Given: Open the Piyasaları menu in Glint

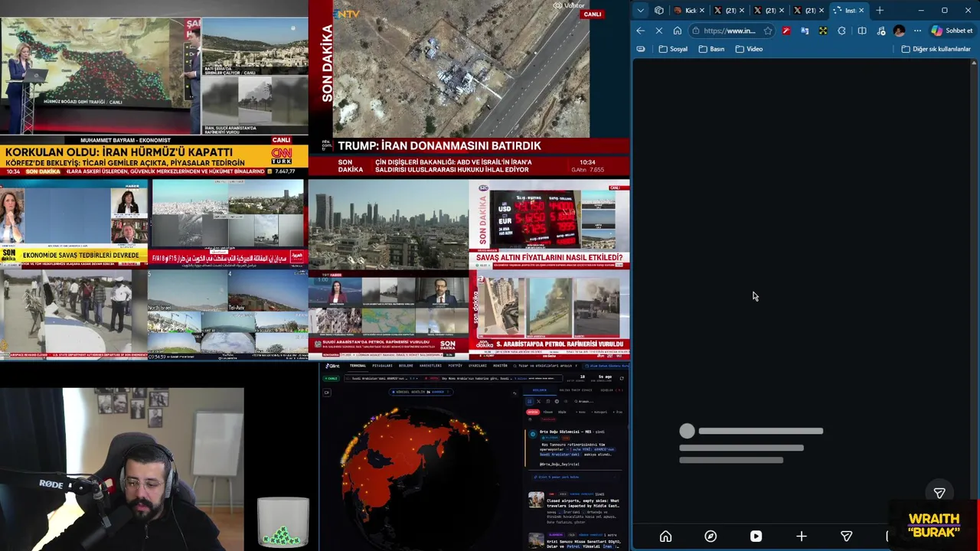Looking at the screenshot, I should pyautogui.click(x=382, y=366).
